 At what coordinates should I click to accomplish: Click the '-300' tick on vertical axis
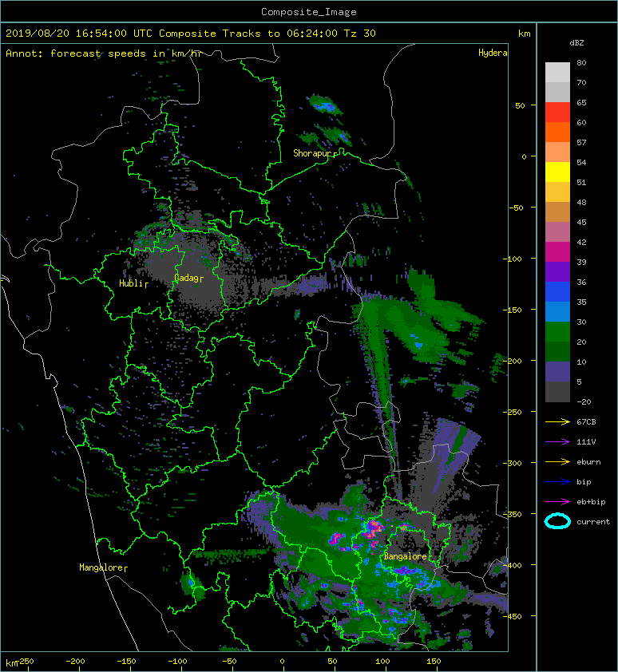click(x=513, y=463)
